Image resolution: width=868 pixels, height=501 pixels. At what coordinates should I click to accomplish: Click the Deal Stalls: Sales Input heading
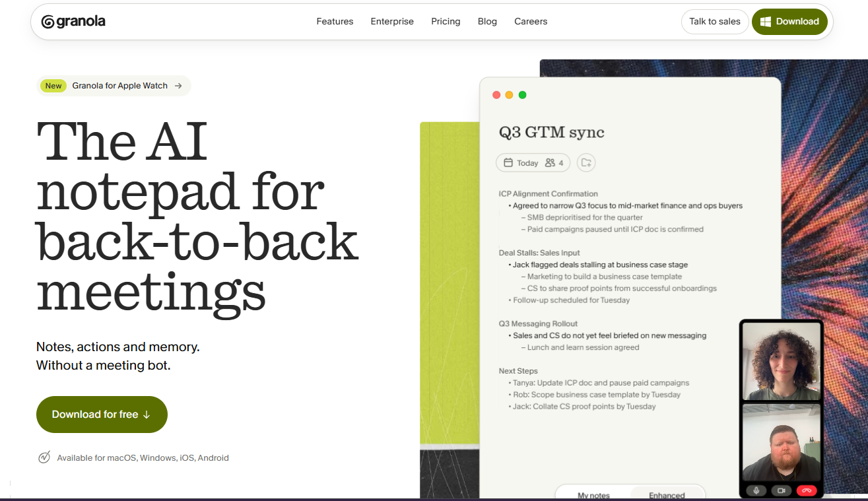[539, 253]
